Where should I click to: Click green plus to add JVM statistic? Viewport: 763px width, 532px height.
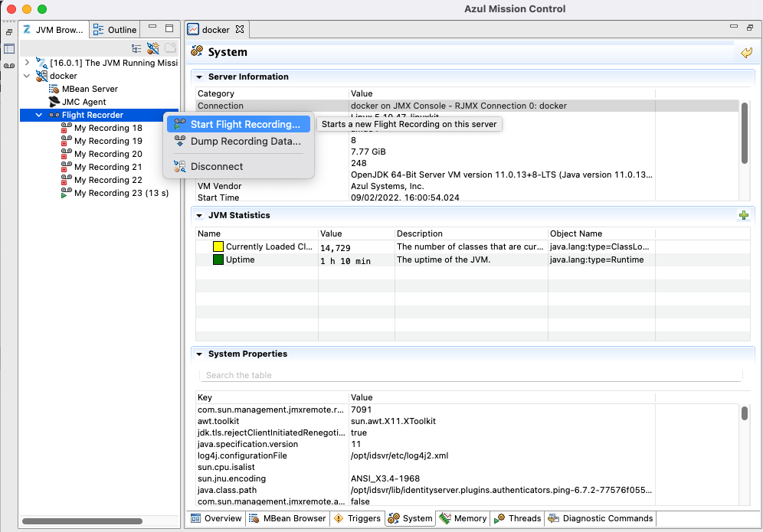(743, 215)
